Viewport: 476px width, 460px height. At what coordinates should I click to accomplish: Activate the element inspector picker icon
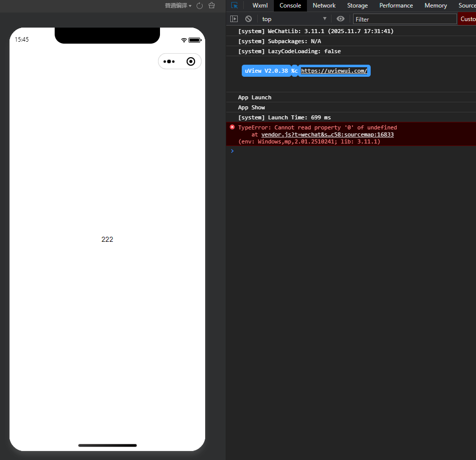234,6
